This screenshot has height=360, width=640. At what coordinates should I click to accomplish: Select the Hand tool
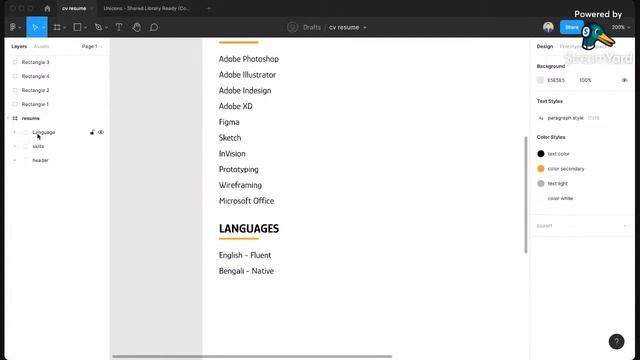(x=137, y=27)
